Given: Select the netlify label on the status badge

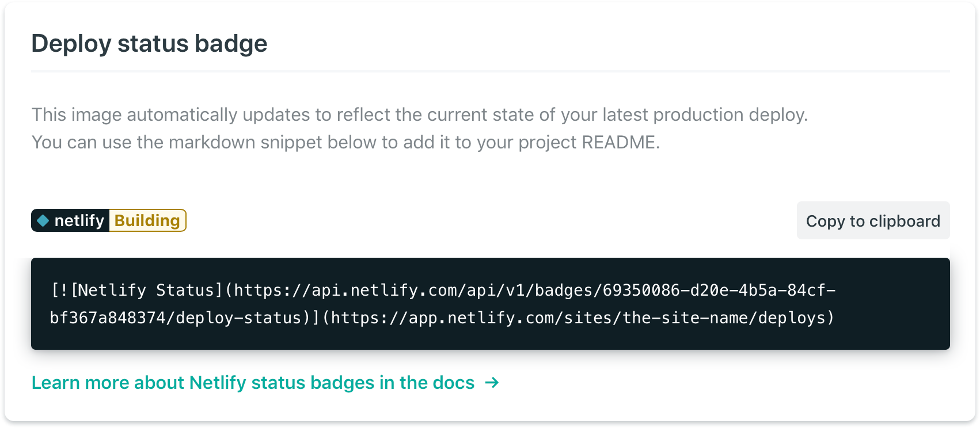Looking at the screenshot, I should point(79,220).
